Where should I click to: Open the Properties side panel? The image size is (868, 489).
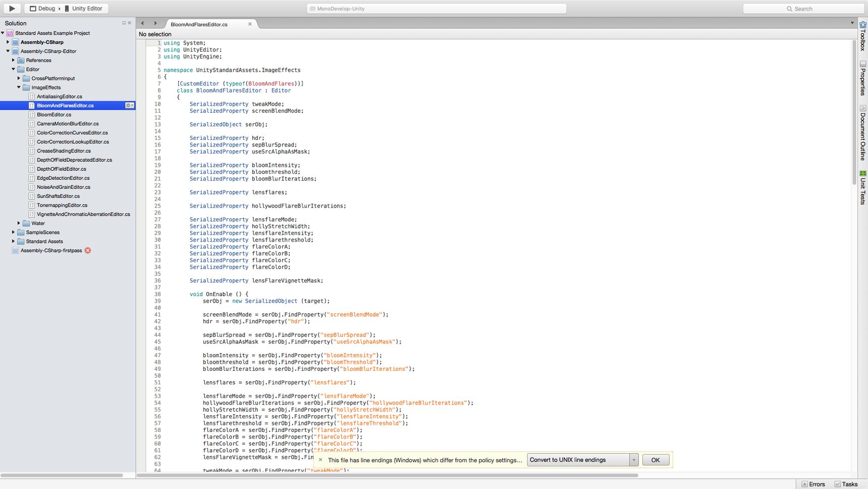click(863, 78)
